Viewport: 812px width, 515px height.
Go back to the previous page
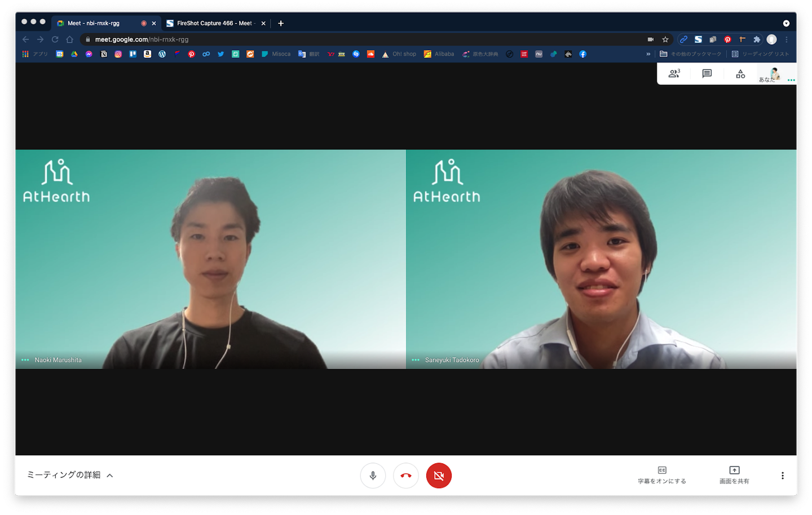[x=25, y=39]
